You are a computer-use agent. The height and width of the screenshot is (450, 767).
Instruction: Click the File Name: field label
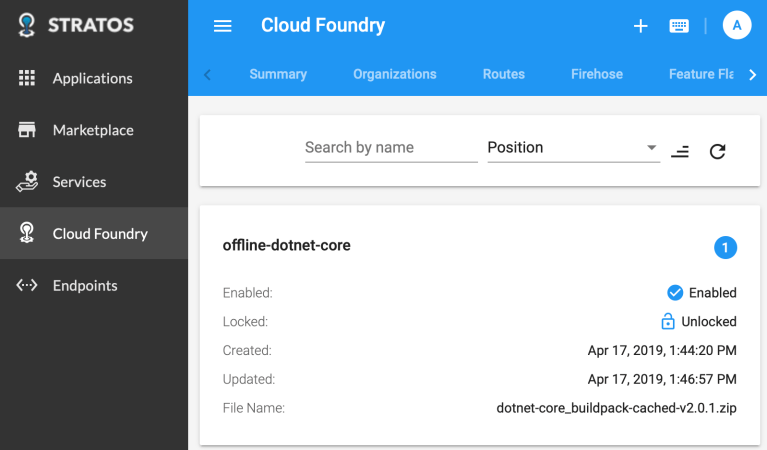point(253,408)
